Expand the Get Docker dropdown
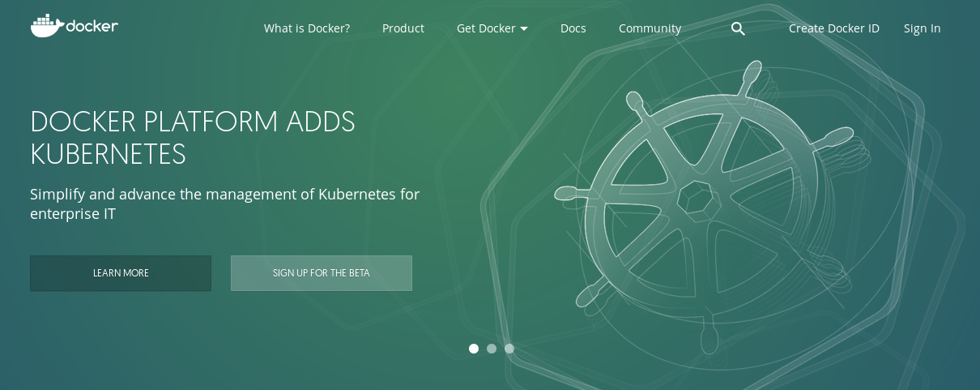This screenshot has width=980, height=390. pos(492,28)
